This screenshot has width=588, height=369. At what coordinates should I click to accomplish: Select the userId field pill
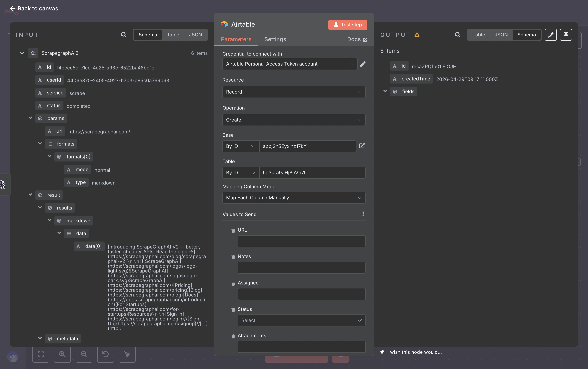coord(50,80)
